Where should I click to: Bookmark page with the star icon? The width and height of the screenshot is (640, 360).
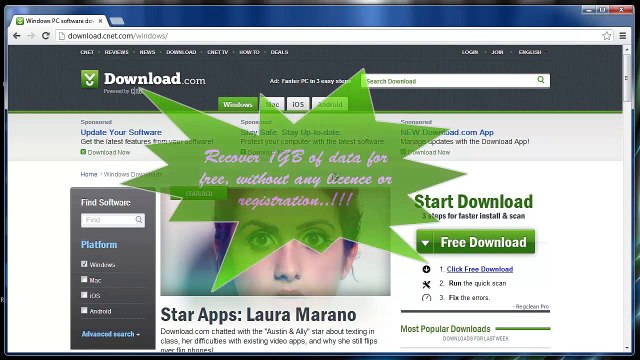pyautogui.click(x=607, y=36)
